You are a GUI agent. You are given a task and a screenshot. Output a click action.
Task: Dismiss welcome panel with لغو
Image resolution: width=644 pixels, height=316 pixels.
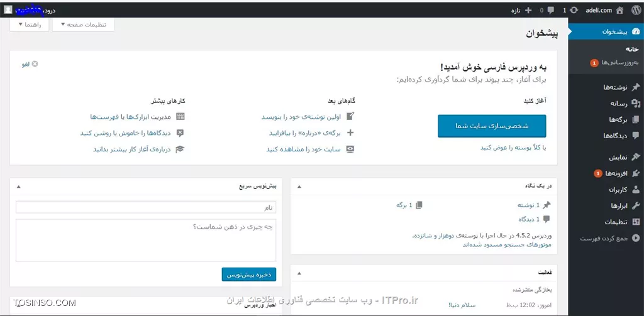pyautogui.click(x=30, y=64)
